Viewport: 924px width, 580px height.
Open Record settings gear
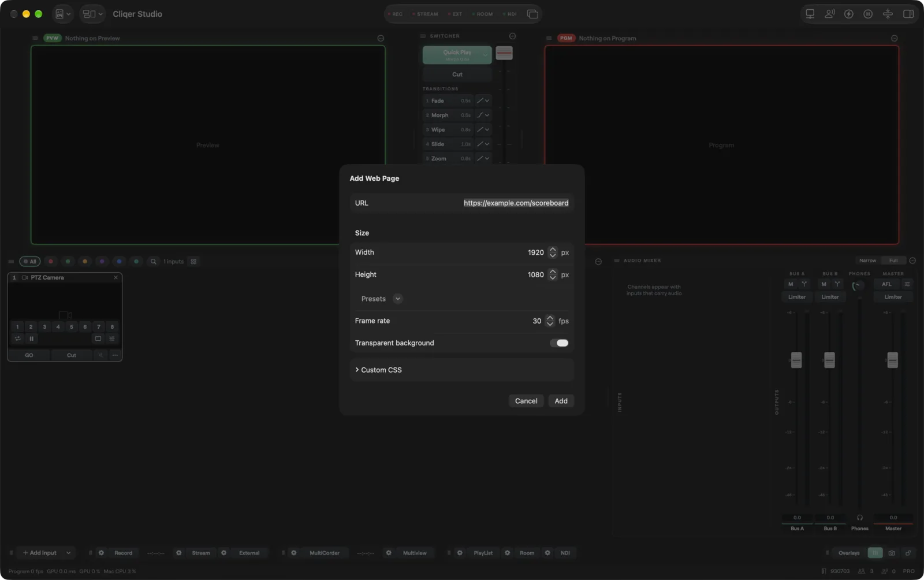(x=102, y=553)
